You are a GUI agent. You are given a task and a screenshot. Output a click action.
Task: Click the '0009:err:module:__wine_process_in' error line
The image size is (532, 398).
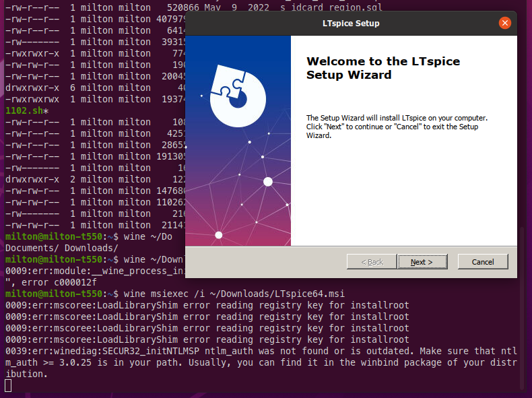coord(95,271)
